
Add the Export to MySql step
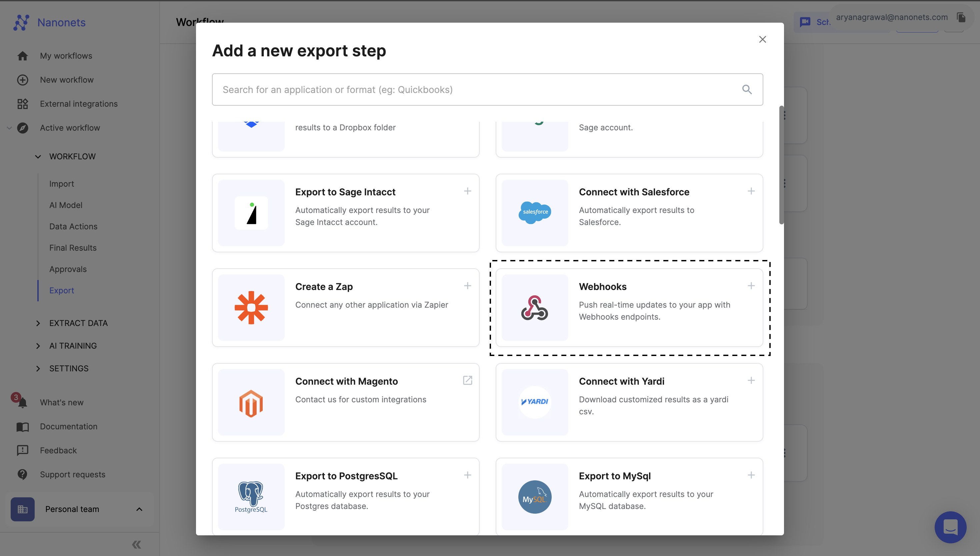751,475
